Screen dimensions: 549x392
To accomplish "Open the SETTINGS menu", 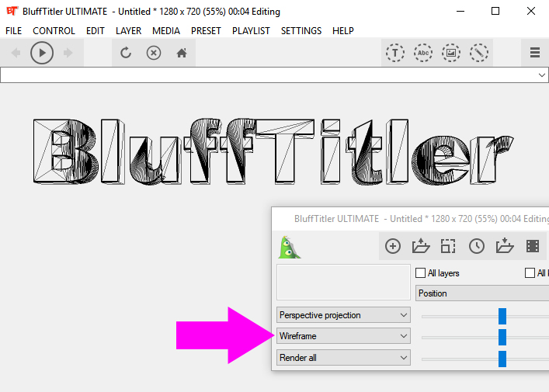I will pyautogui.click(x=301, y=31).
